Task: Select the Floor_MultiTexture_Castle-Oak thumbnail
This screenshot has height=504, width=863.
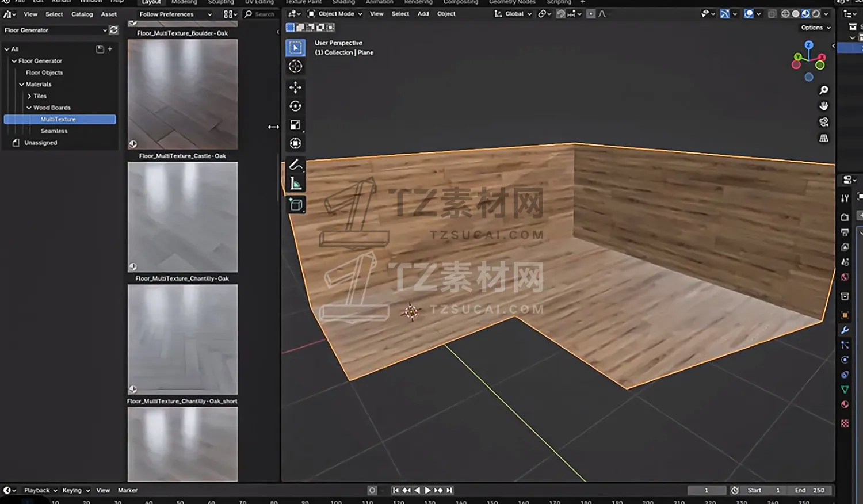Action: point(182,217)
